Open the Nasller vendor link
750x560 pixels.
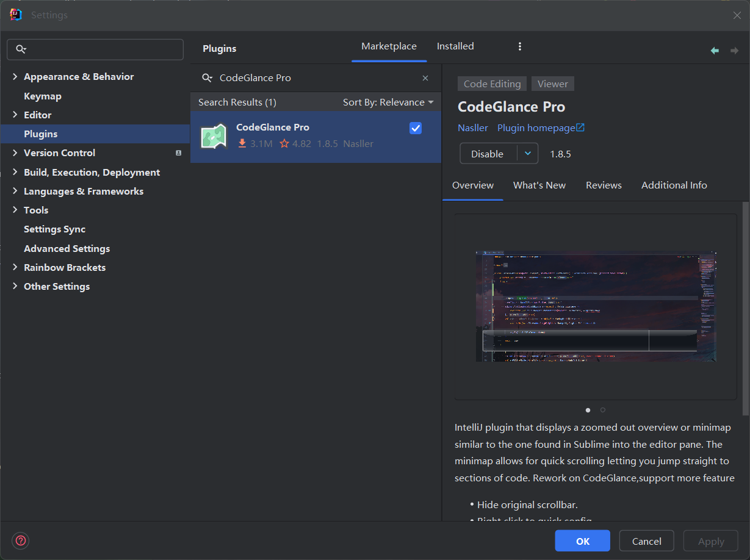coord(473,128)
